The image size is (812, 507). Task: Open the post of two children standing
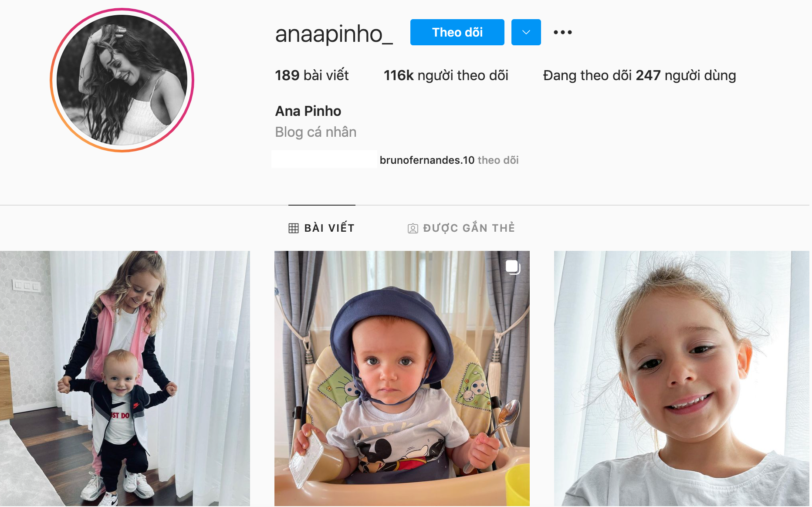coord(125,379)
